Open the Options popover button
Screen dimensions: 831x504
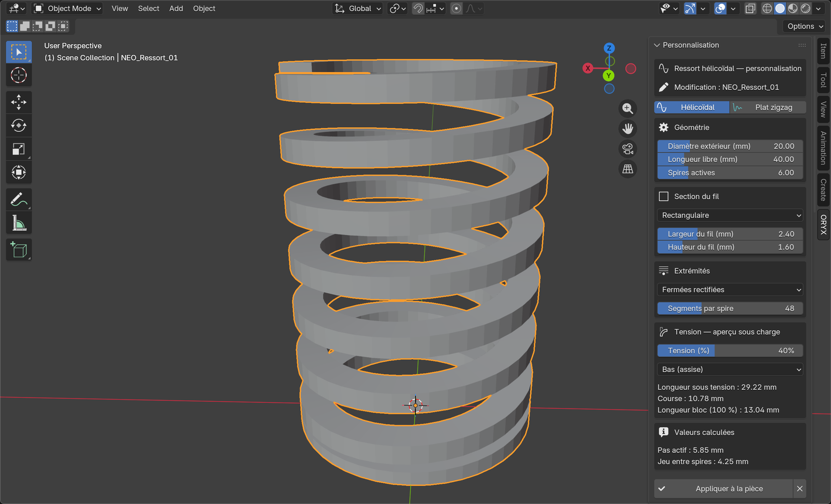tap(805, 26)
